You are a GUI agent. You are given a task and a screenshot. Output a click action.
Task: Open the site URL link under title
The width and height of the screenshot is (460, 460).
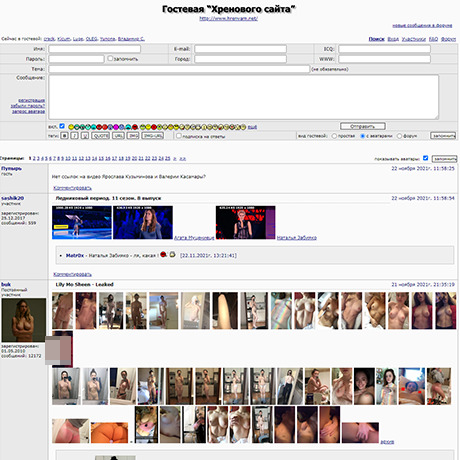click(229, 18)
